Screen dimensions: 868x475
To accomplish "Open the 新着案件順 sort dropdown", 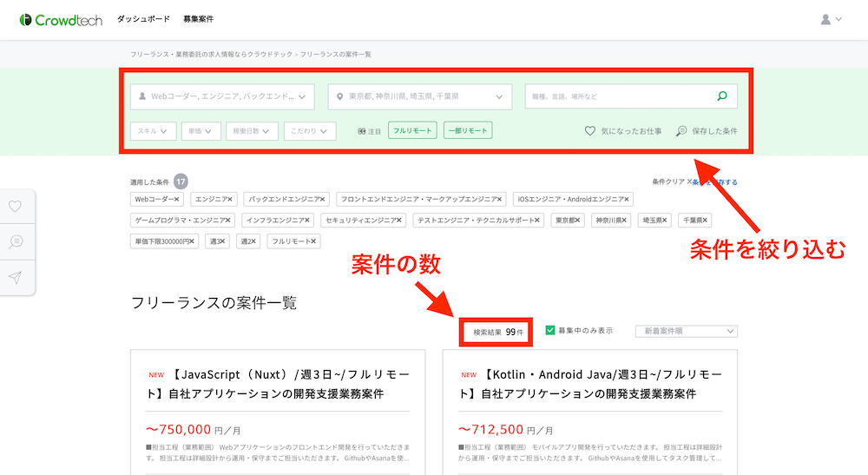I will coord(686,331).
